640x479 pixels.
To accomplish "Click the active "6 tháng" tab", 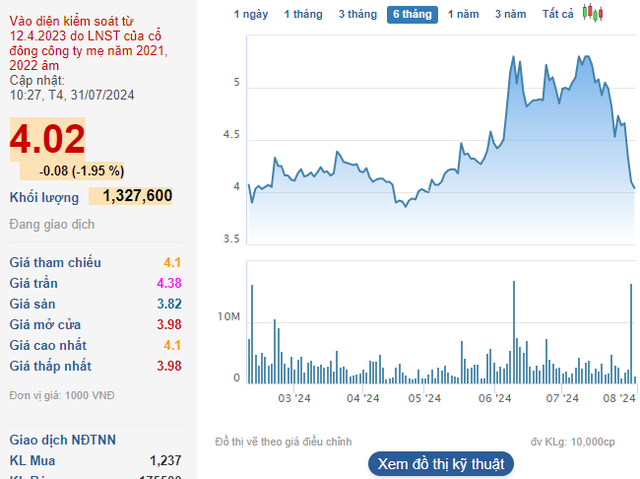I will (x=412, y=14).
